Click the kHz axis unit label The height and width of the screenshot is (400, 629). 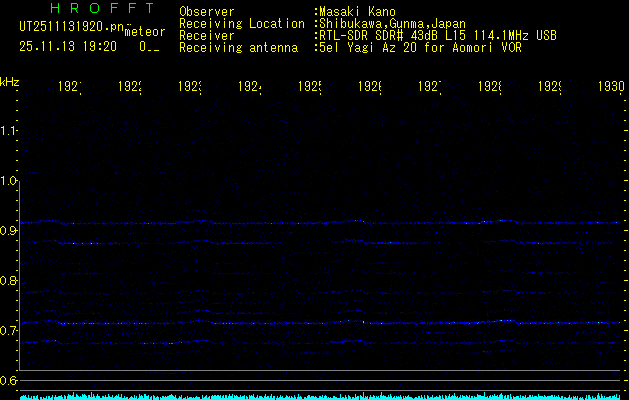pos(10,81)
